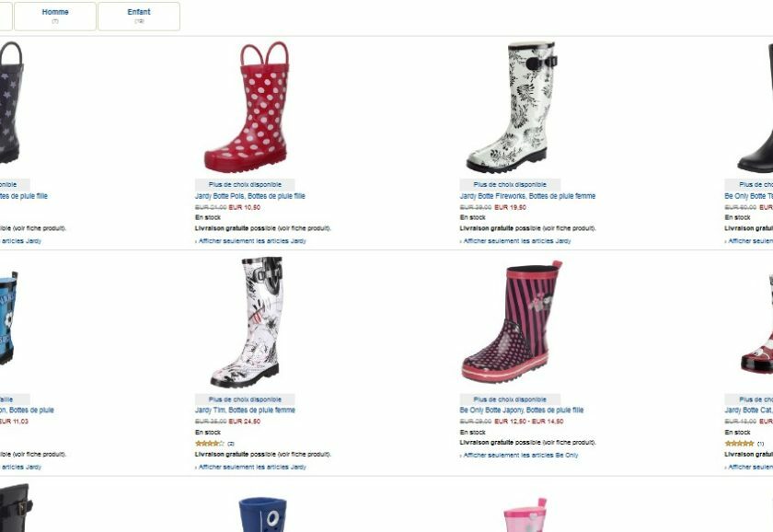Switch to the Enfant category tab
Viewport: 773px width, 532px height.
[139, 16]
